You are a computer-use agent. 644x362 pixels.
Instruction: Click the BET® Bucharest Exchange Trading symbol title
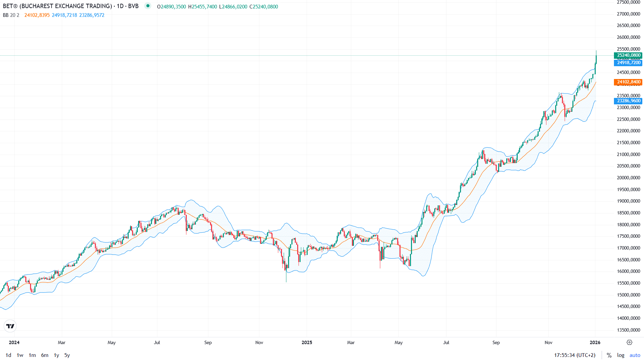[x=71, y=6]
